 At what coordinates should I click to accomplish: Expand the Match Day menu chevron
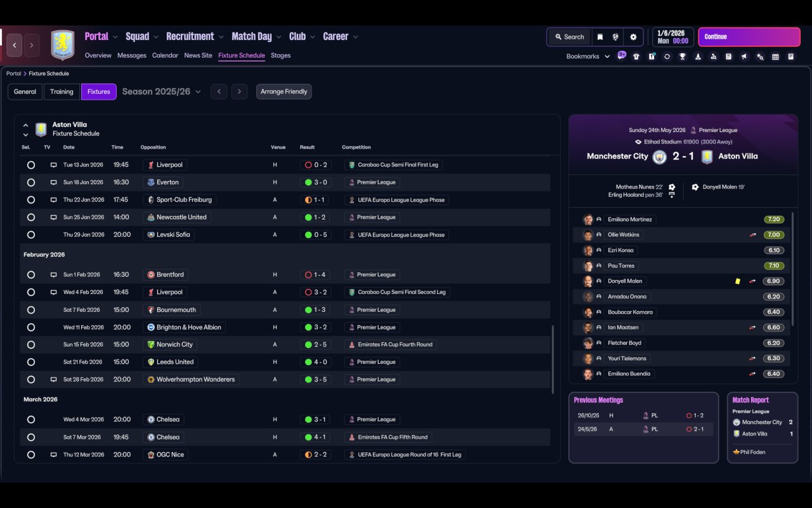coord(278,37)
